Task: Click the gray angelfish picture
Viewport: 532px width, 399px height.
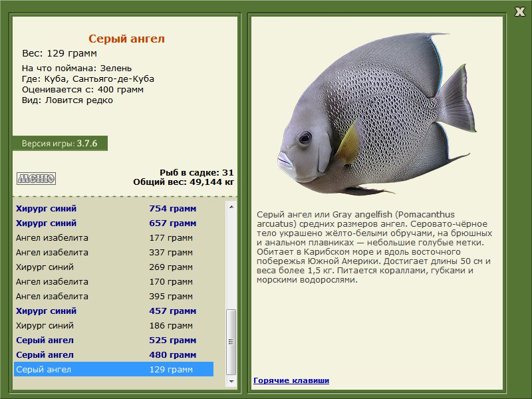Action: (376, 114)
